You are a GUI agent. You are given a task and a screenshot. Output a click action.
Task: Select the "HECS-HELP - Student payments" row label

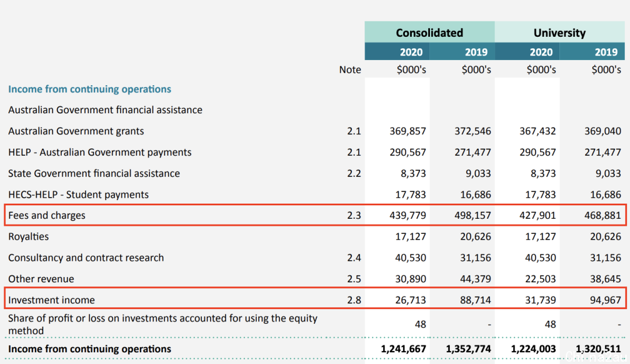[x=78, y=194]
